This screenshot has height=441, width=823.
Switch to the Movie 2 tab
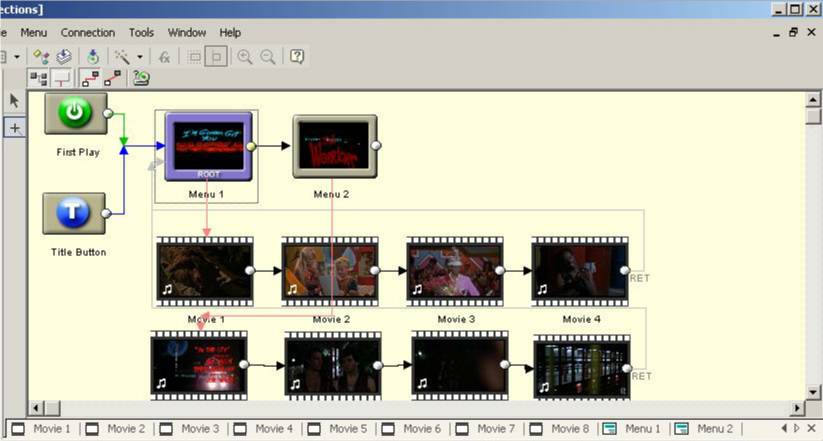click(115, 429)
